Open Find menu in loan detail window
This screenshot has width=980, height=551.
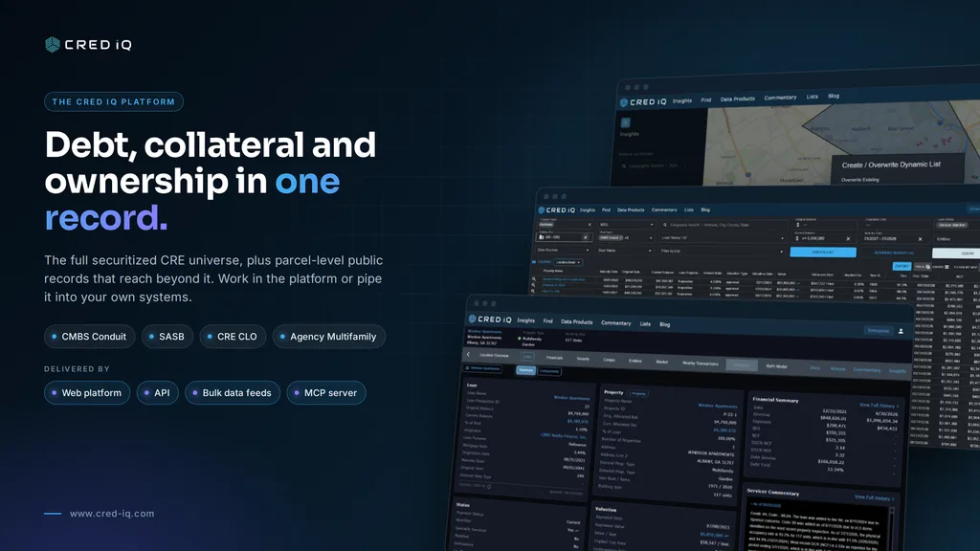click(547, 321)
